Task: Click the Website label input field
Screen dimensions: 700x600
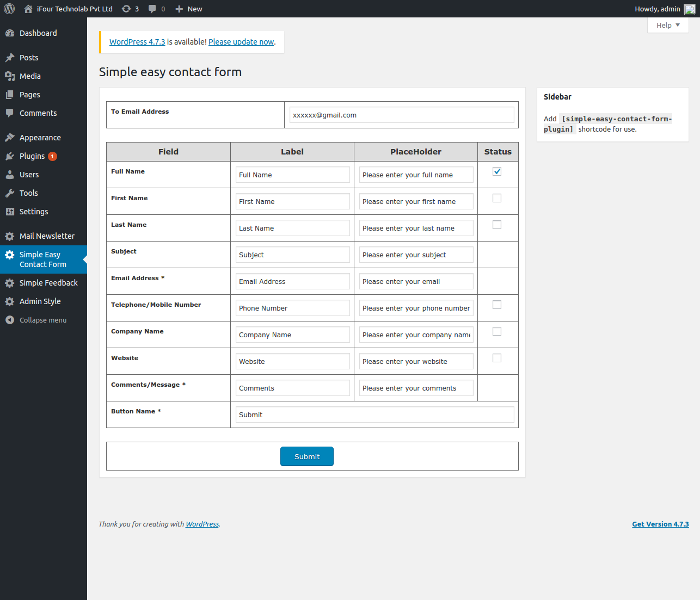Action: click(x=293, y=361)
